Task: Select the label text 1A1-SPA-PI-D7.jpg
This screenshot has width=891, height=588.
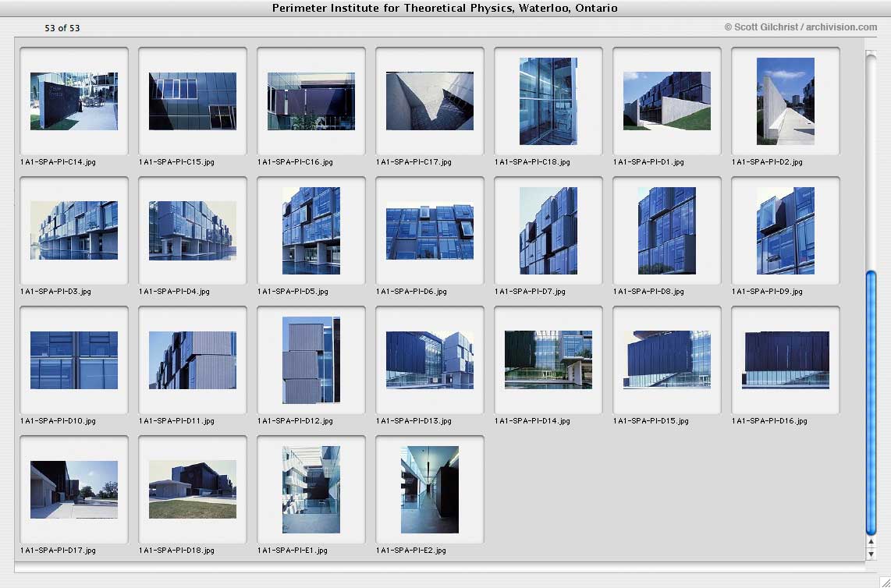Action: tap(531, 292)
